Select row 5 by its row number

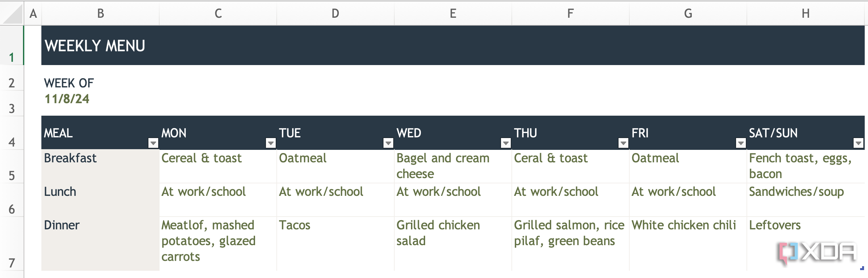(x=12, y=175)
